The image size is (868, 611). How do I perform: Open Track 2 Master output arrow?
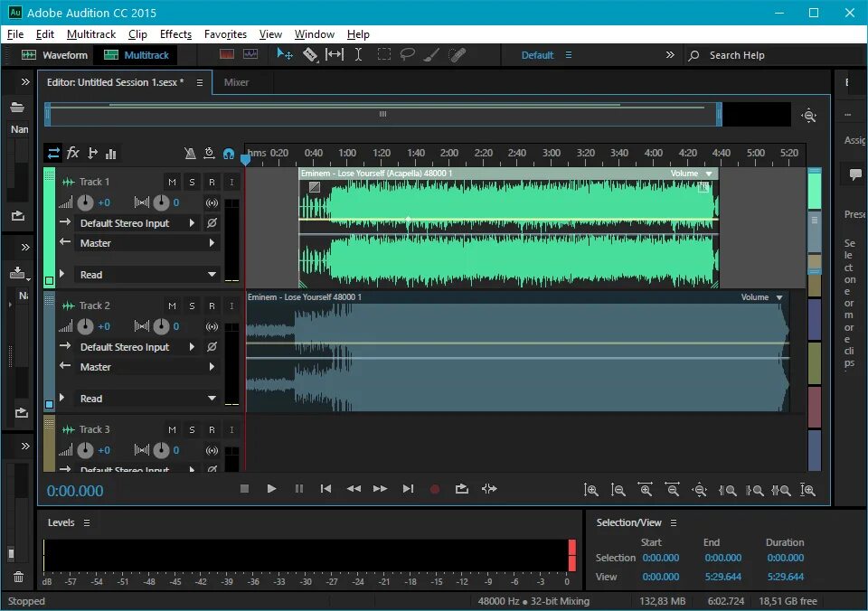click(212, 367)
